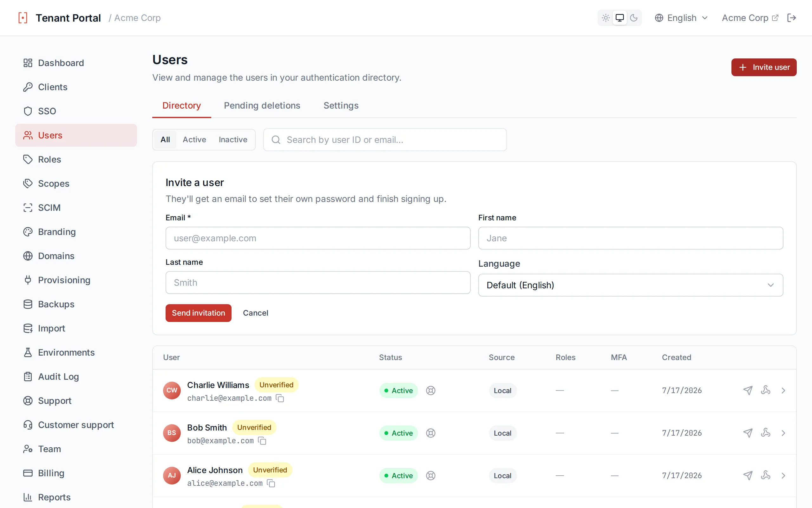Open Acme Corp external link
This screenshot has width=812, height=508.
[750, 18]
